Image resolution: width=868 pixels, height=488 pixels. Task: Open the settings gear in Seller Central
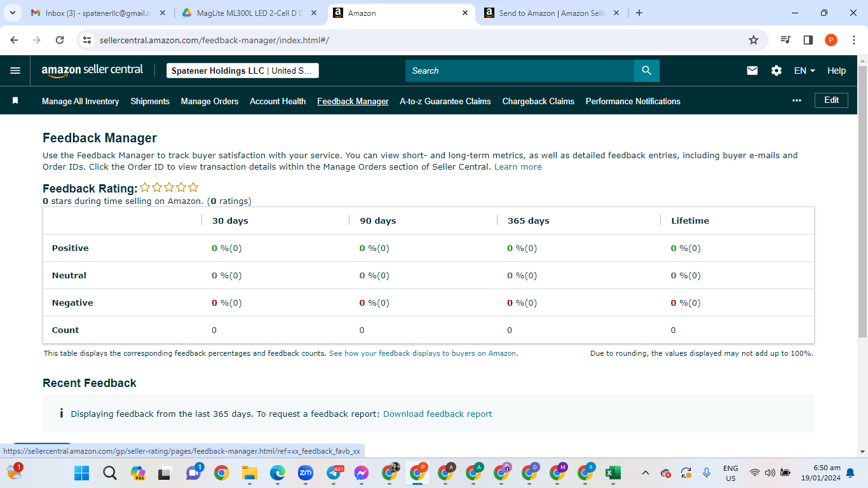tap(776, 71)
